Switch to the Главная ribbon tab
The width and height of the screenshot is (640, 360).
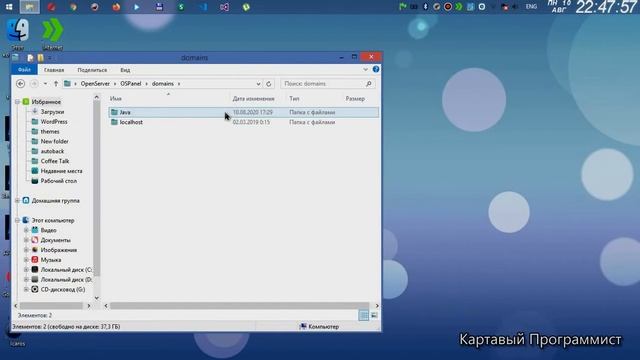54,70
